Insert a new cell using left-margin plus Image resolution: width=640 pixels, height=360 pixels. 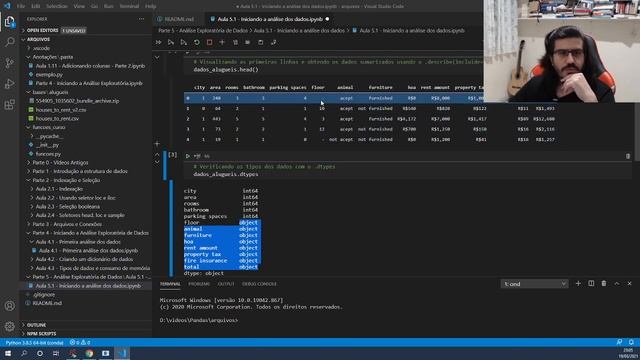tap(157, 144)
